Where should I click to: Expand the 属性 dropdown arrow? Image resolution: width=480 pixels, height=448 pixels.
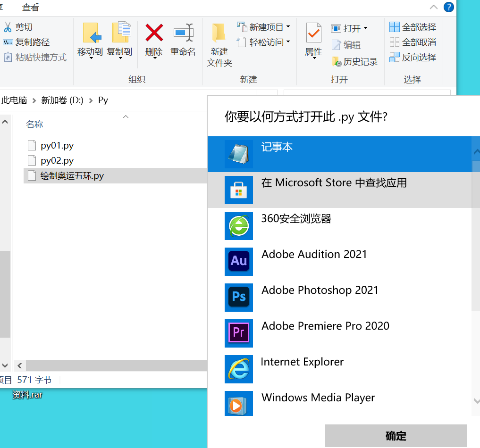pos(314,58)
